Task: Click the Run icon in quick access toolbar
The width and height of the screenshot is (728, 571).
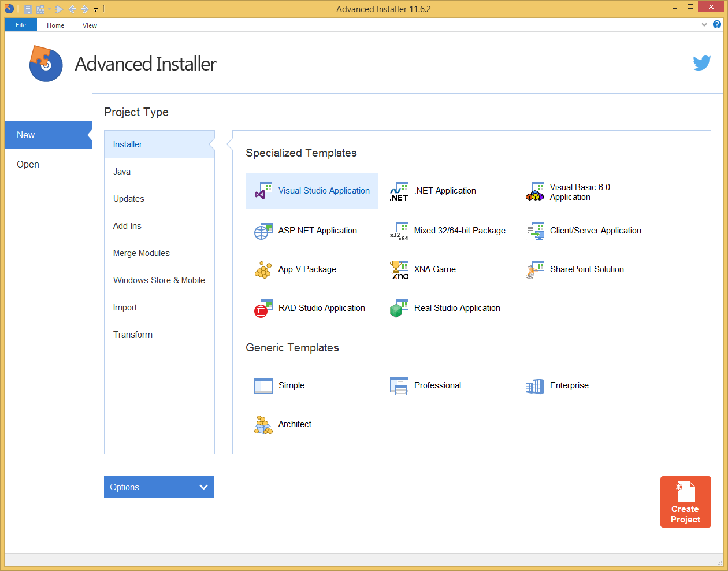Action: click(x=59, y=9)
